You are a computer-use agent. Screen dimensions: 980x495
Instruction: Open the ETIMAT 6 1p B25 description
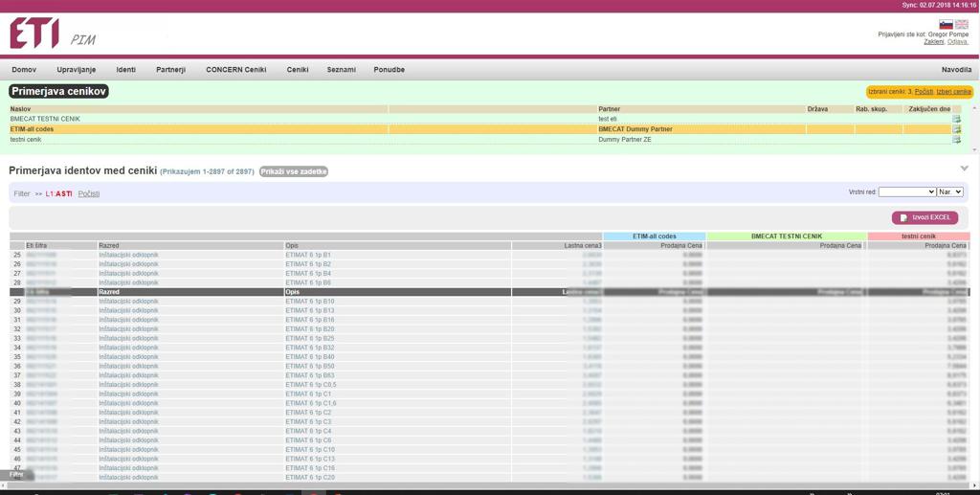[x=310, y=338]
